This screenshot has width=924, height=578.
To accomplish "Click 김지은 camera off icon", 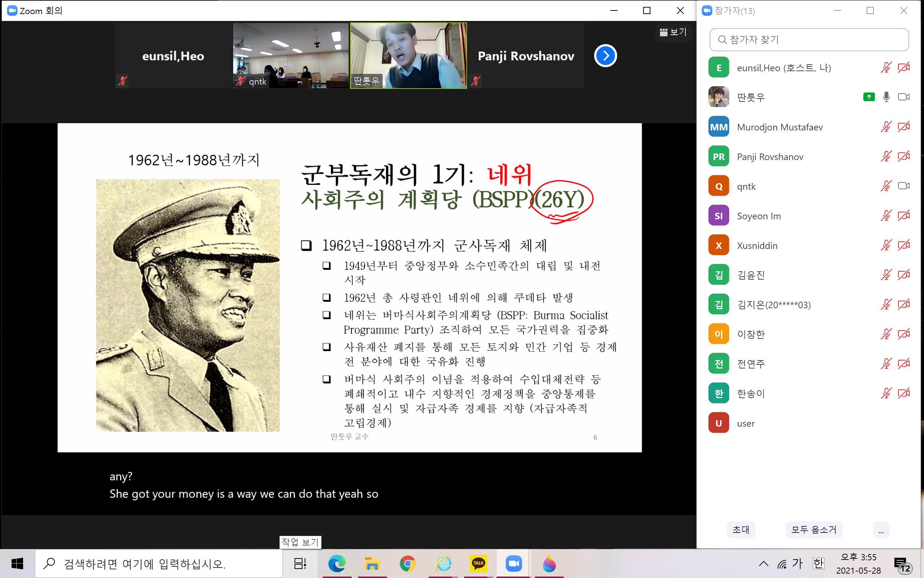I will (903, 304).
